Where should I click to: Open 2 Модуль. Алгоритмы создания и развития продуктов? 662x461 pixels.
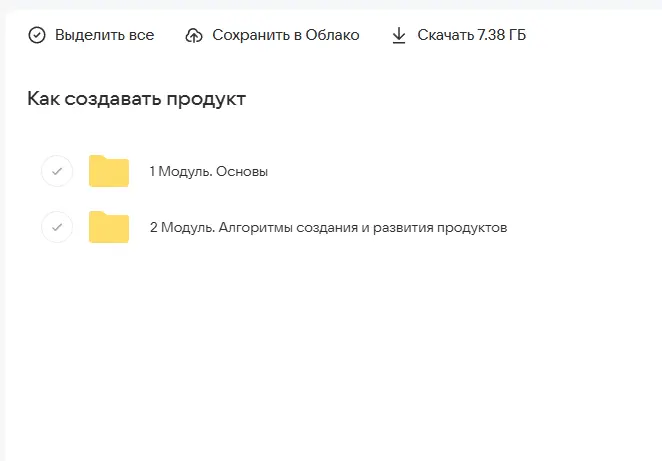point(328,227)
